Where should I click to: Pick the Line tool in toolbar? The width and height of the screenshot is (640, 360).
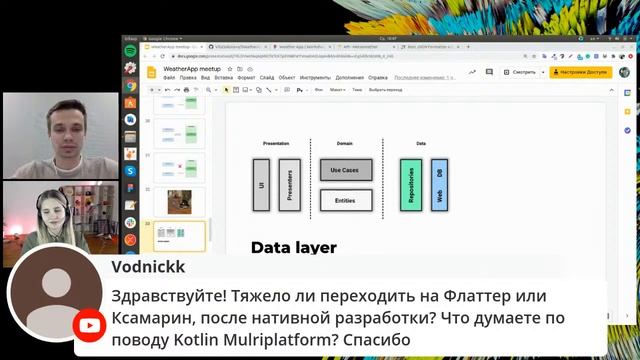pos(269,90)
